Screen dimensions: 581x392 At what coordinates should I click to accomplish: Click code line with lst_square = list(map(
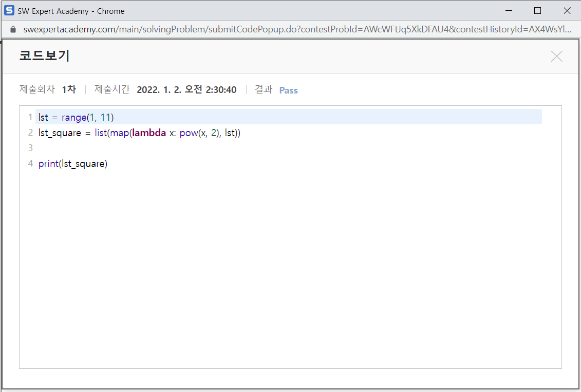click(x=139, y=133)
